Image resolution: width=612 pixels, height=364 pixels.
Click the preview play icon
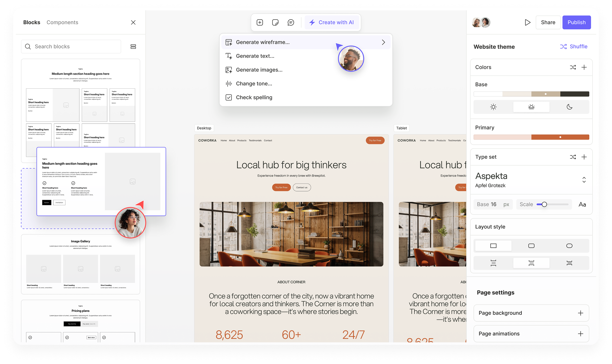click(x=527, y=23)
